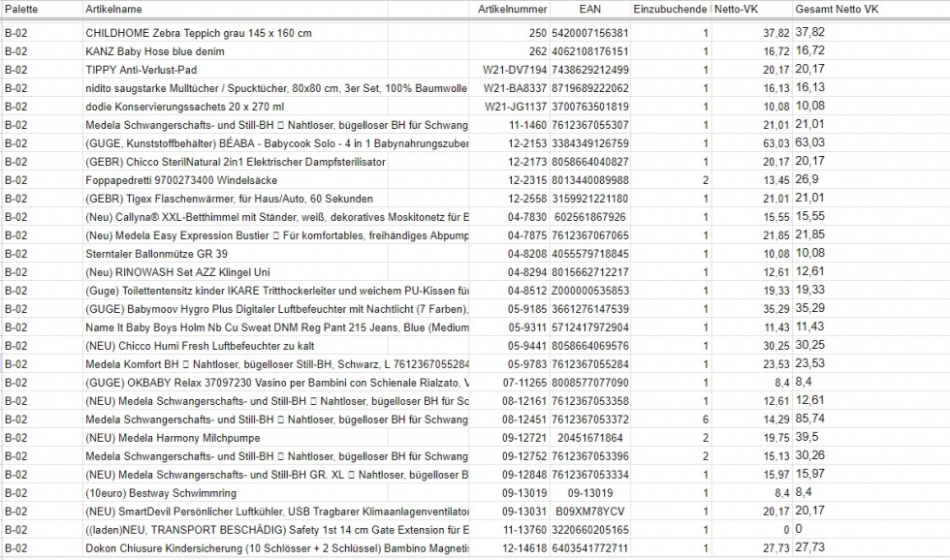Screen dimensions: 950x560
Task: Select the Babymoov Hygro Plus Luftbefeuchter cell
Action: (277, 309)
